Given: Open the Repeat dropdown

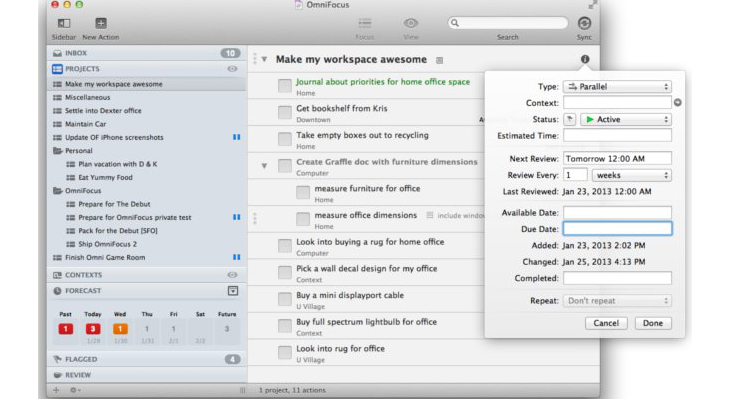Looking at the screenshot, I should (617, 301).
